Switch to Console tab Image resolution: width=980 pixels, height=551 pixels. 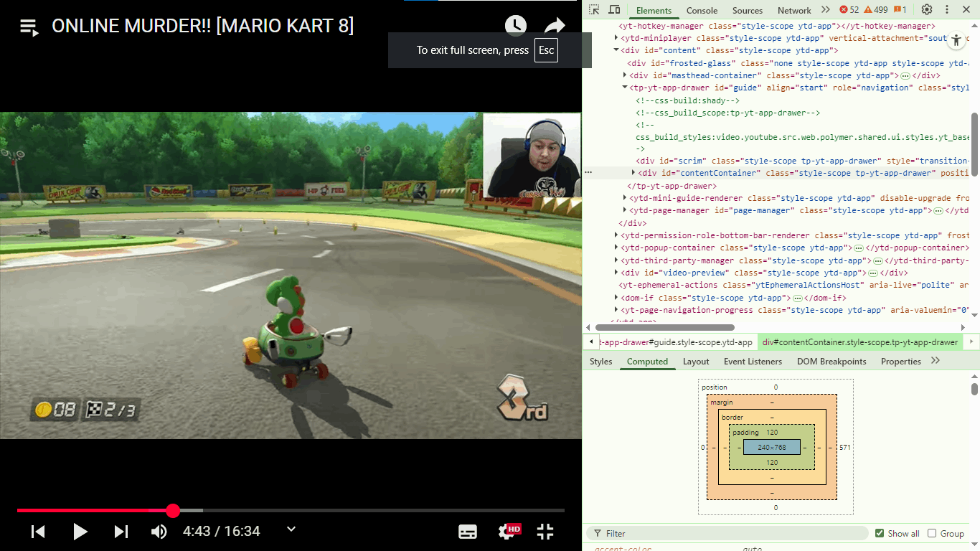[x=702, y=10]
